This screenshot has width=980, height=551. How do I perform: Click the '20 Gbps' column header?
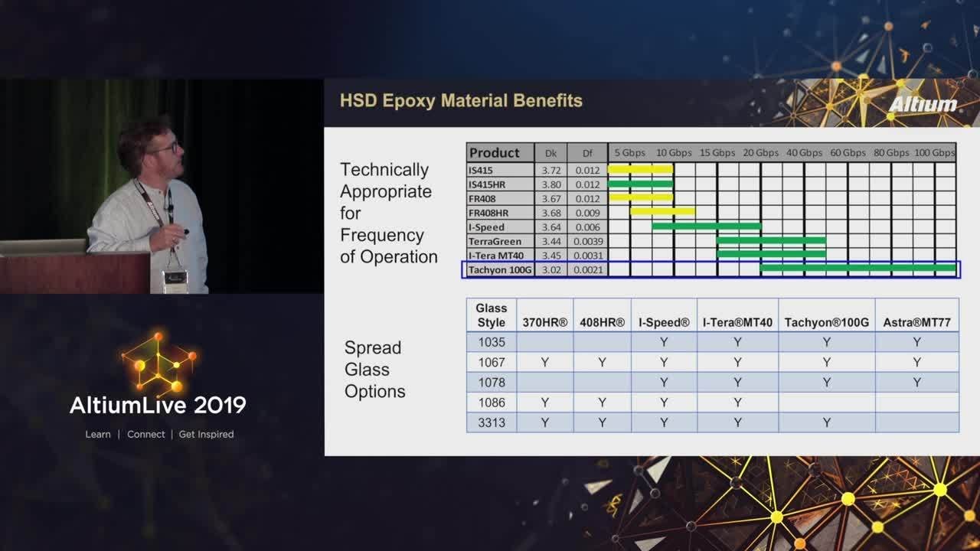[x=761, y=153]
